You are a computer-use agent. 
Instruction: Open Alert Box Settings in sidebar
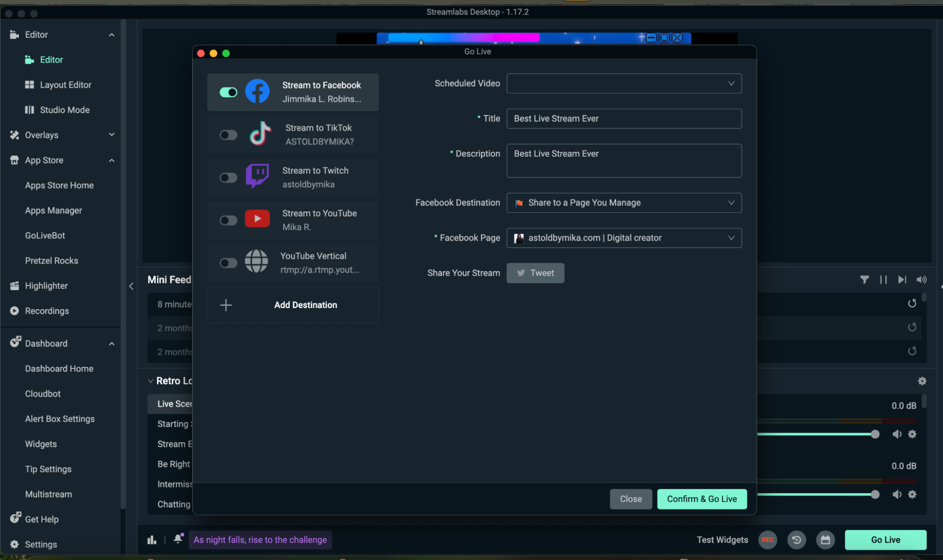(x=59, y=419)
